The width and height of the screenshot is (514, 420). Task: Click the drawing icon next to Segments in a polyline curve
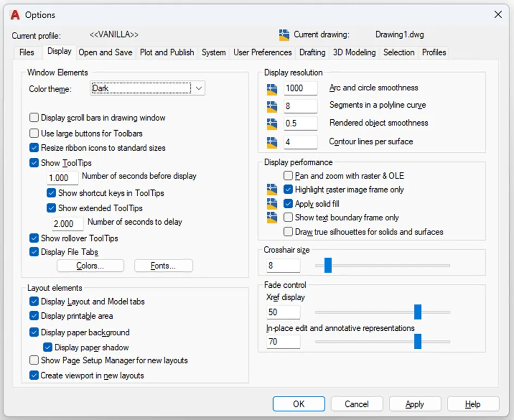coord(272,106)
